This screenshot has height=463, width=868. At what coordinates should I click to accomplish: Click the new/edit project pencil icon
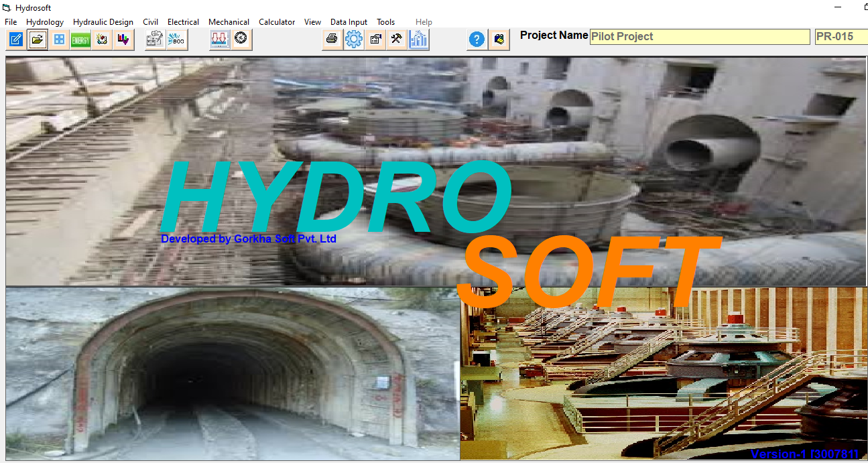coord(15,40)
